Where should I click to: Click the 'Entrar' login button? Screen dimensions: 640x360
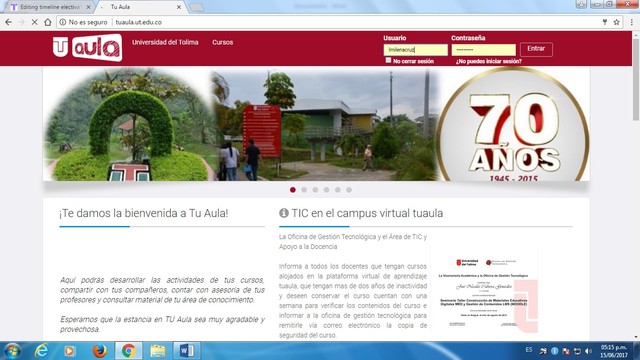pos(536,49)
